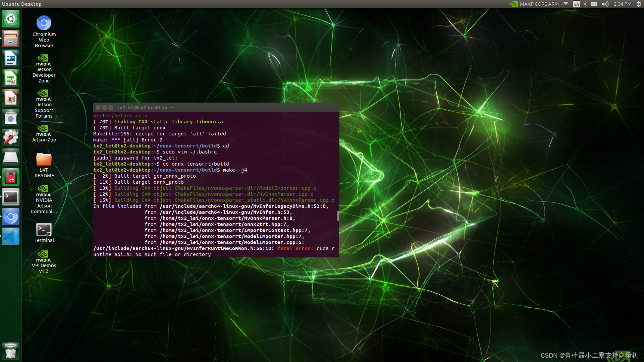The image size is (644, 362).
Task: Open the sound volume indicator
Action: tap(605, 4)
